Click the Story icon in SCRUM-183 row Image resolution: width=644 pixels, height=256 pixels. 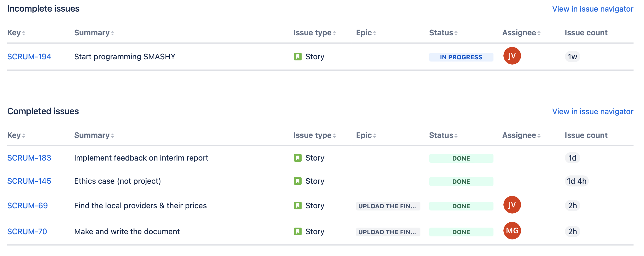click(297, 158)
